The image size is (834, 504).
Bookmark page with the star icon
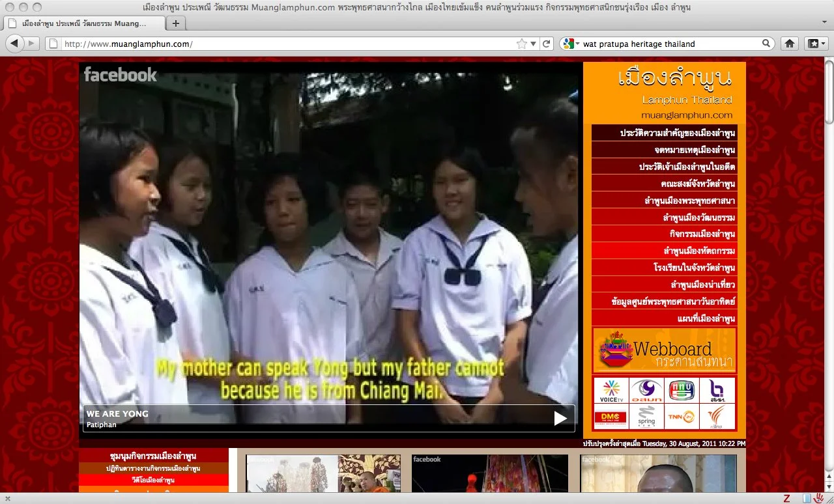(522, 44)
